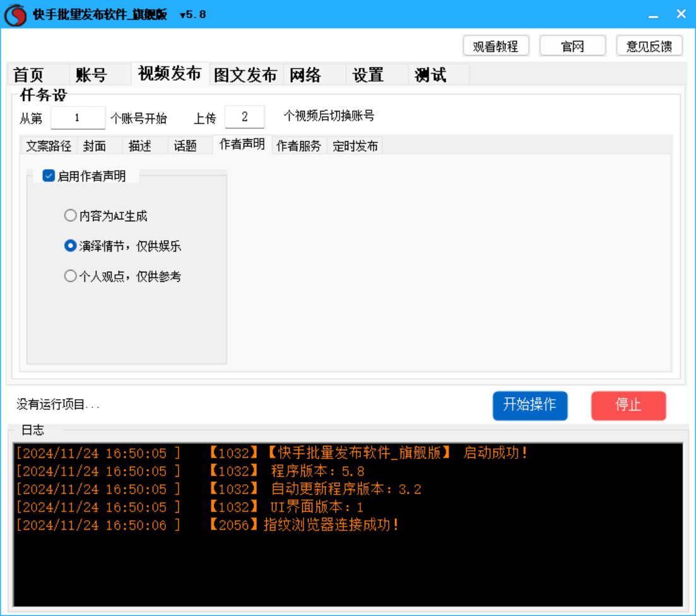This screenshot has height=616, width=696.
Task: Open the 意见反馈 feedback button
Action: pos(649,46)
